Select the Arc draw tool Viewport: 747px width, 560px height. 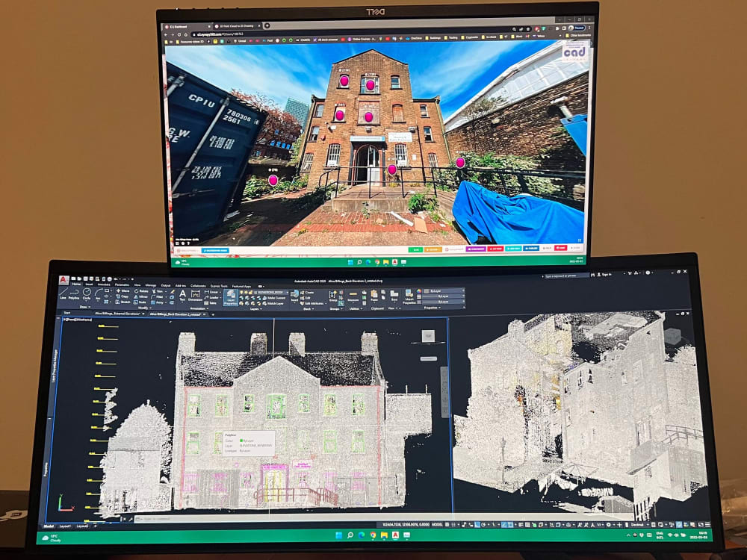[99, 293]
